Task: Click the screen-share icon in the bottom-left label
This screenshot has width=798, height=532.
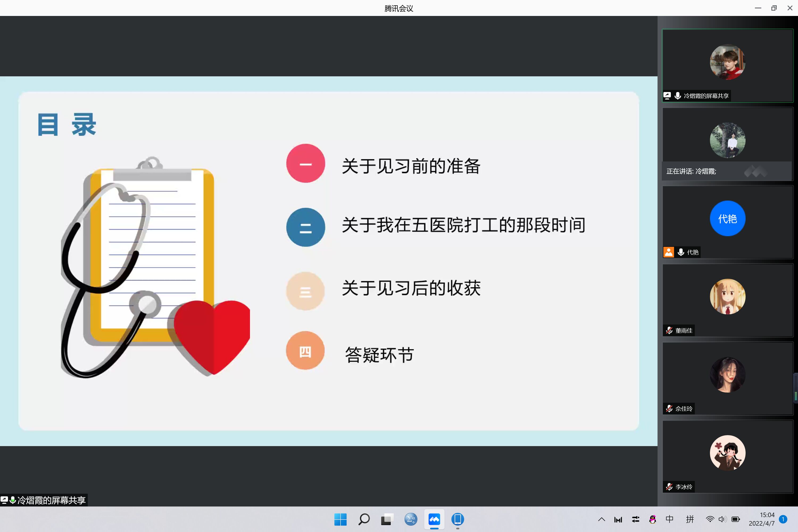Action: click(4, 500)
